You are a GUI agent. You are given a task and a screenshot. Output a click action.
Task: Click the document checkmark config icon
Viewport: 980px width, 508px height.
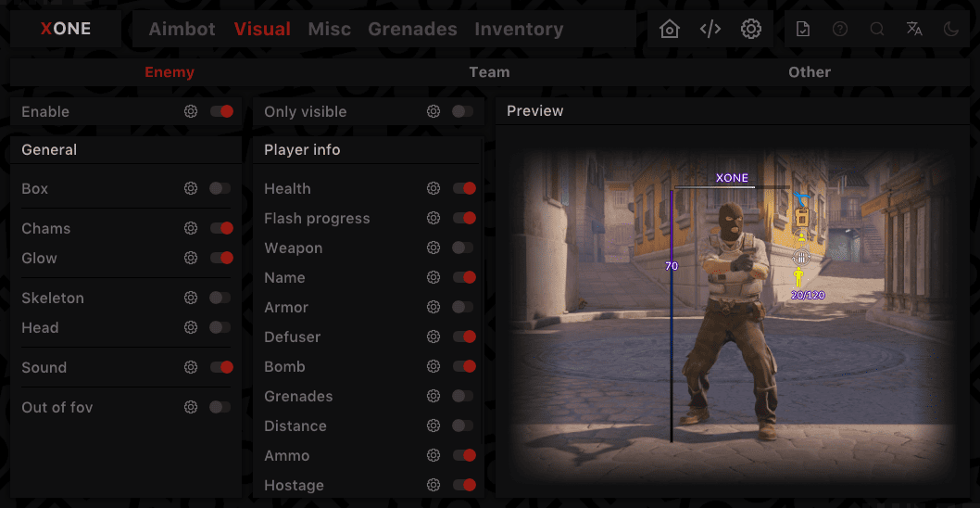click(x=803, y=30)
